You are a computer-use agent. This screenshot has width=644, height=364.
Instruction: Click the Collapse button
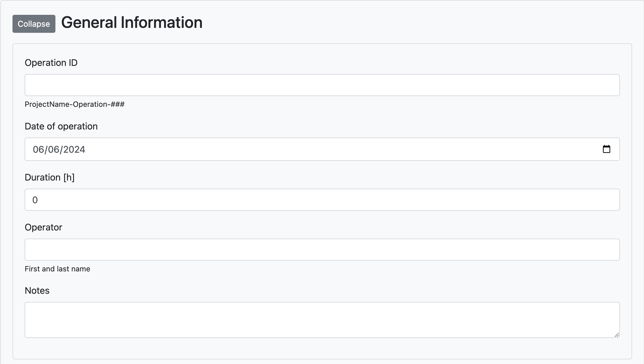click(34, 24)
